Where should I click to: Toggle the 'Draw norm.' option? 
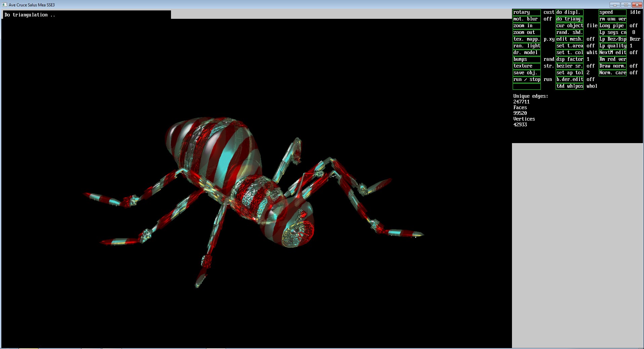(x=612, y=66)
